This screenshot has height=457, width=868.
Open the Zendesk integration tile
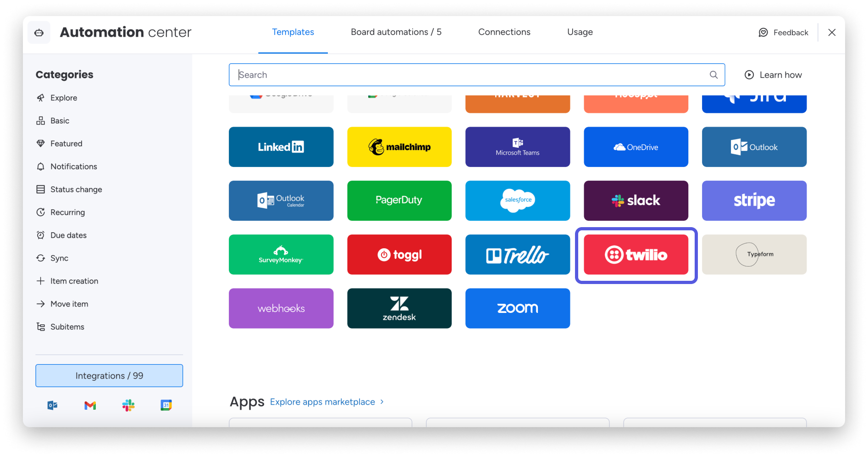399,308
